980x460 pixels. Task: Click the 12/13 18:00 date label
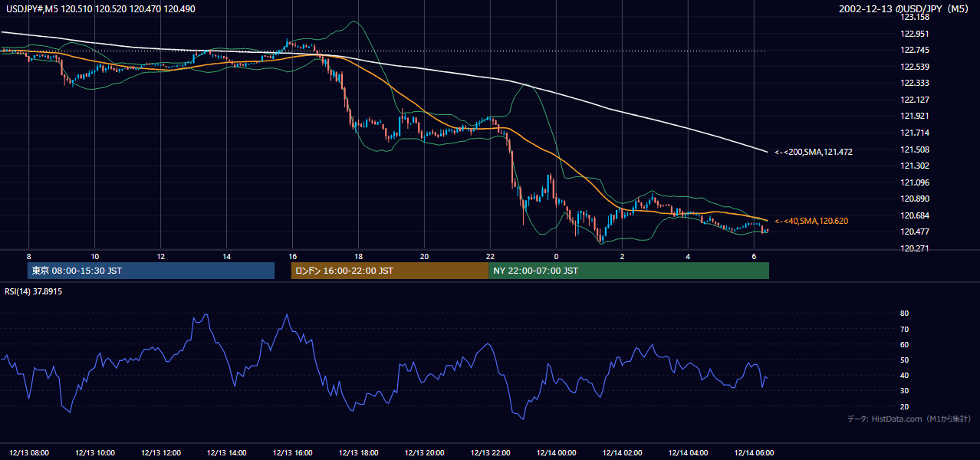(x=359, y=453)
